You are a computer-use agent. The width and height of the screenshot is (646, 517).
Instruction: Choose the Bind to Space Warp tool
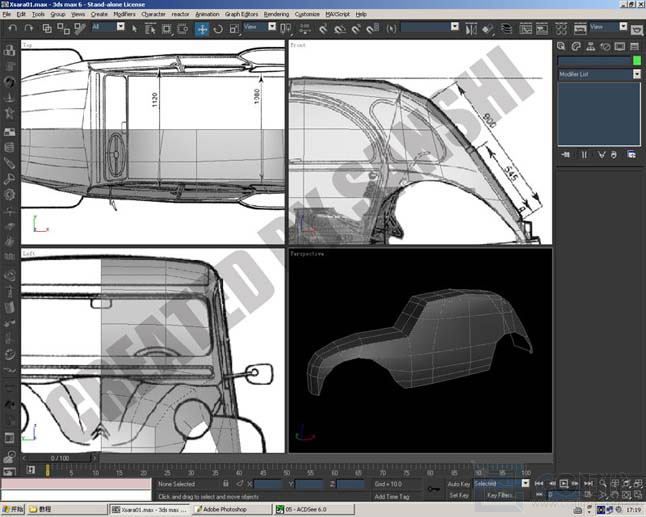coord(79,28)
